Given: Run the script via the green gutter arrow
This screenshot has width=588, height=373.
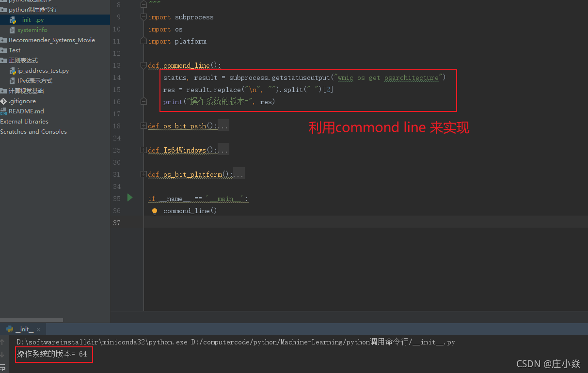Looking at the screenshot, I should point(130,198).
